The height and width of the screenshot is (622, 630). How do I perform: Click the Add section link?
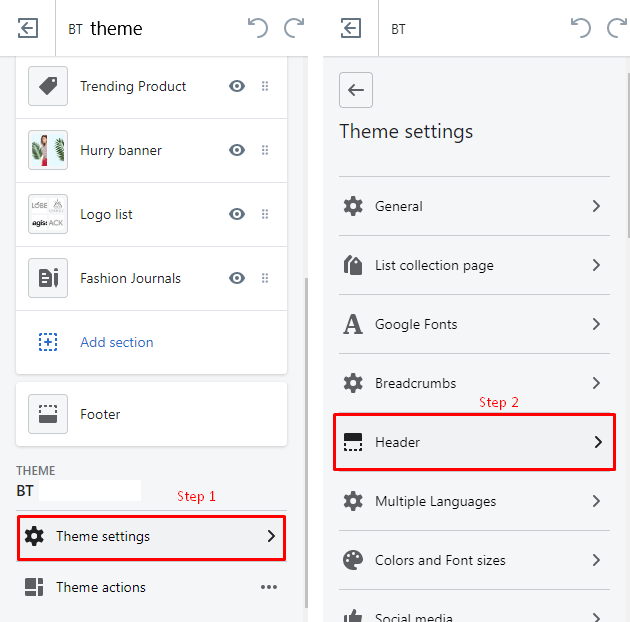coord(117,342)
